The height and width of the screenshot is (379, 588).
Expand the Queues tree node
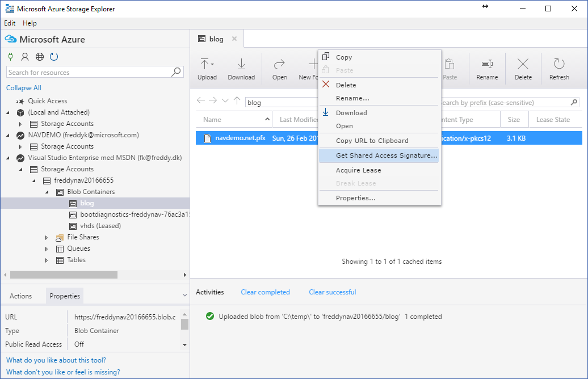point(47,249)
